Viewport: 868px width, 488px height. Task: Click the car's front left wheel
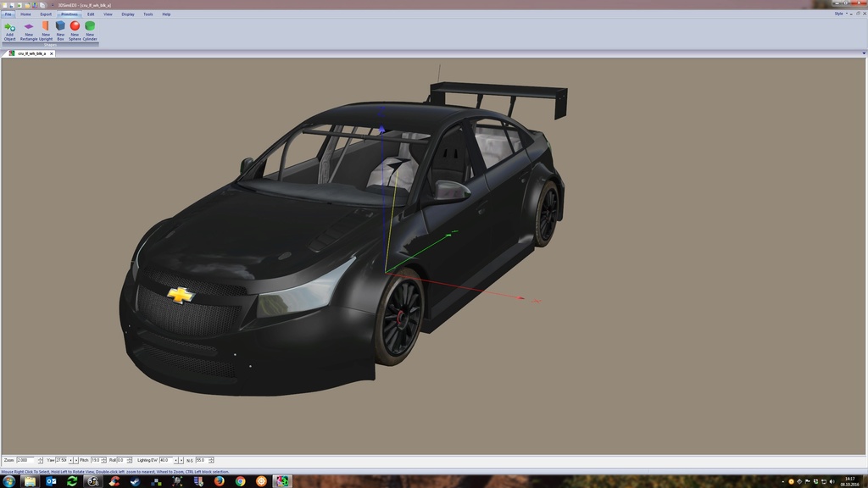401,318
